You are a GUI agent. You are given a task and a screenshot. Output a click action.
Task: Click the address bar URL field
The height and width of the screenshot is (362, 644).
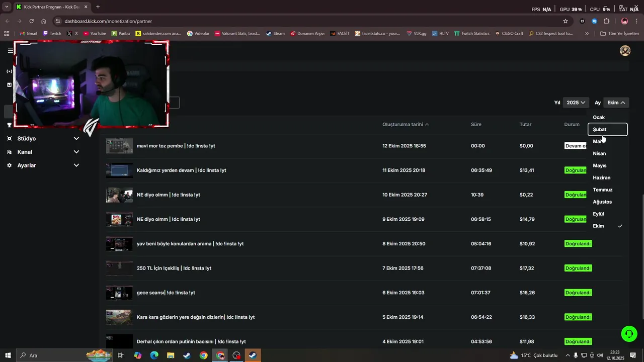[x=307, y=21]
